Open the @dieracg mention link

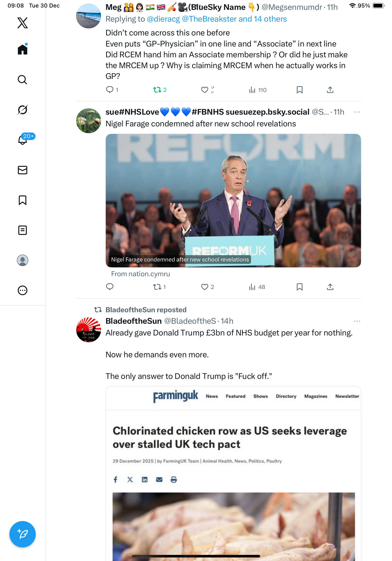[163, 19]
